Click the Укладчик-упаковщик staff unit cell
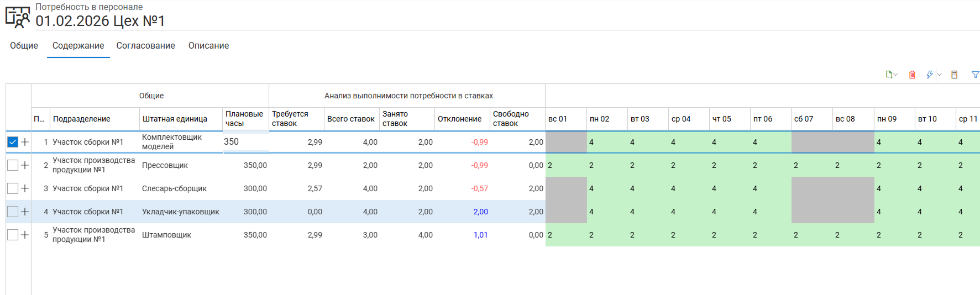The image size is (980, 295). coord(181,212)
